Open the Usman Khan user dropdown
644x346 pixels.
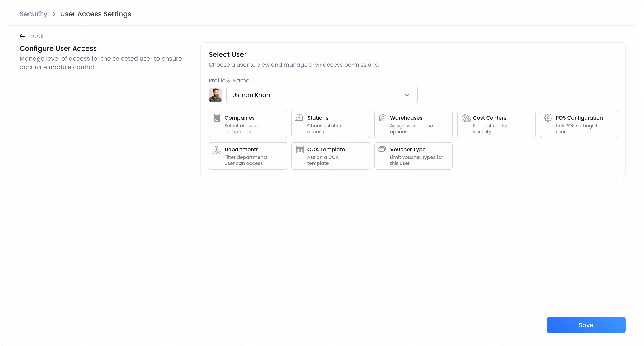[x=322, y=95]
